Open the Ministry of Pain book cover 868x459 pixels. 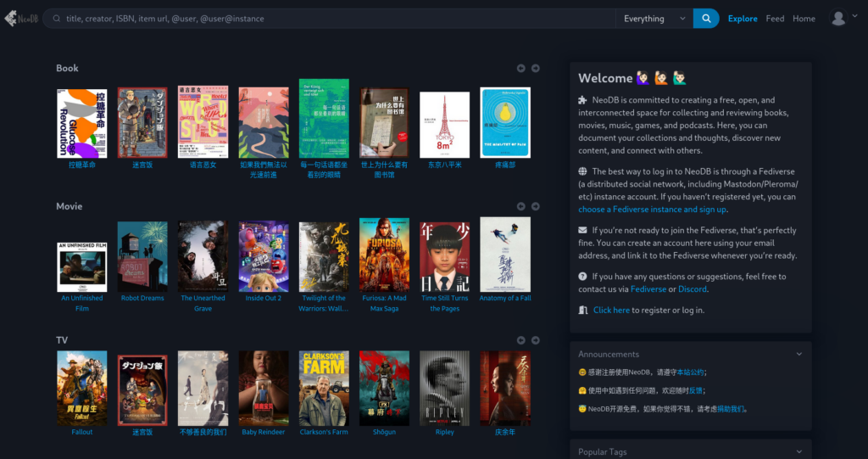coord(505,122)
